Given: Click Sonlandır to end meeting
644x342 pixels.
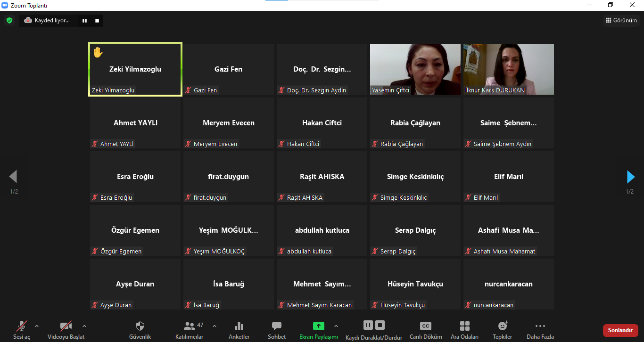Looking at the screenshot, I should (620, 330).
